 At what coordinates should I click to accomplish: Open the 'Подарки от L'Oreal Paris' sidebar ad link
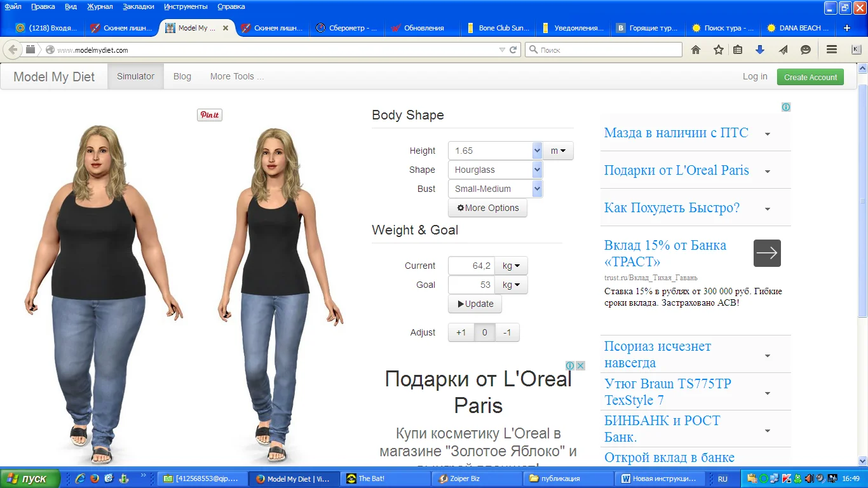pos(677,170)
